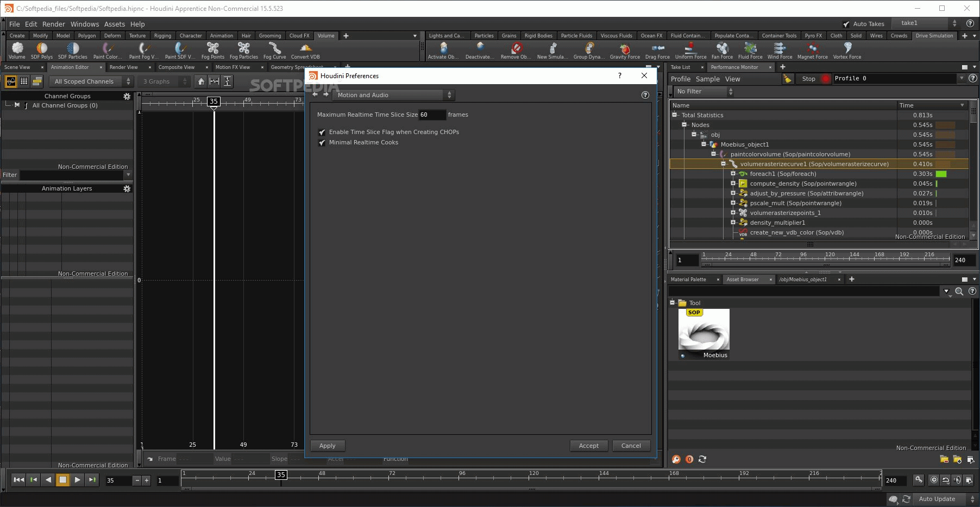Open the Render menu
Image resolution: width=980 pixels, height=507 pixels.
[x=53, y=24]
